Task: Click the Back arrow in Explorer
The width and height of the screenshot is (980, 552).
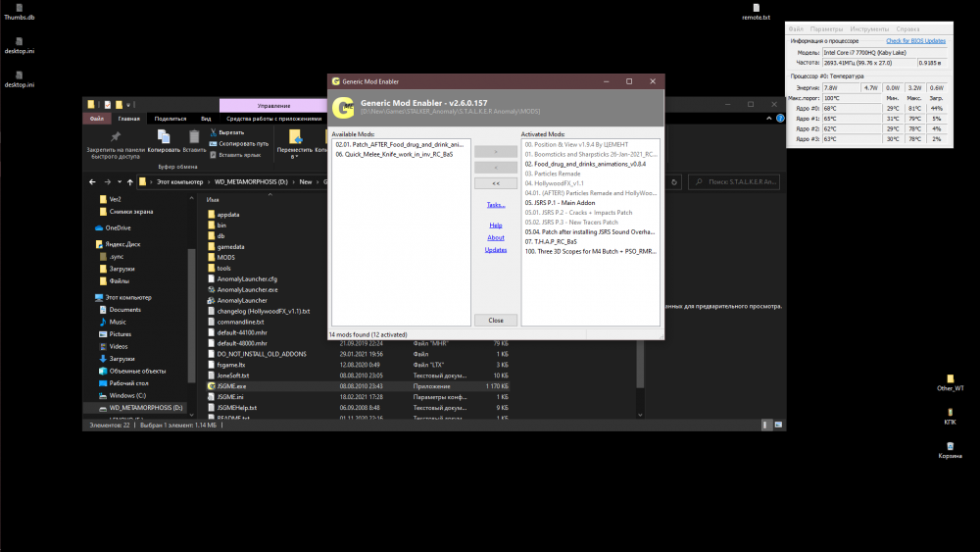Action: pos(94,182)
